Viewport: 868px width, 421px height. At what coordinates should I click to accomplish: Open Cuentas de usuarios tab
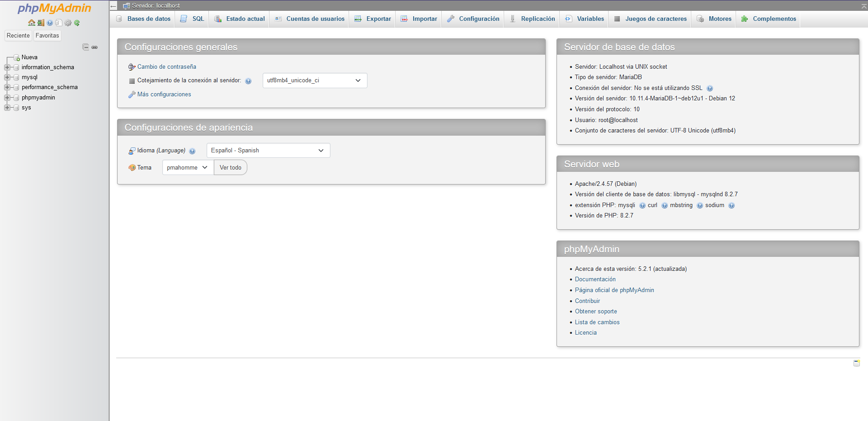tap(310, 19)
